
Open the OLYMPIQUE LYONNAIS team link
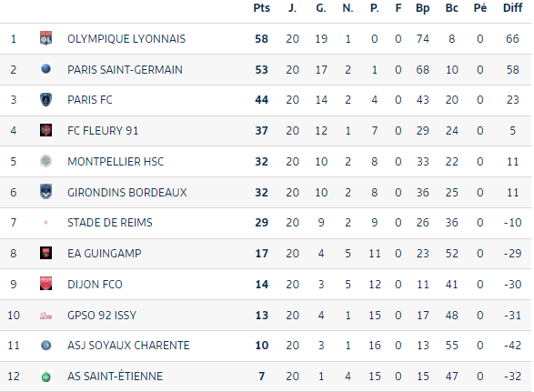coord(126,39)
